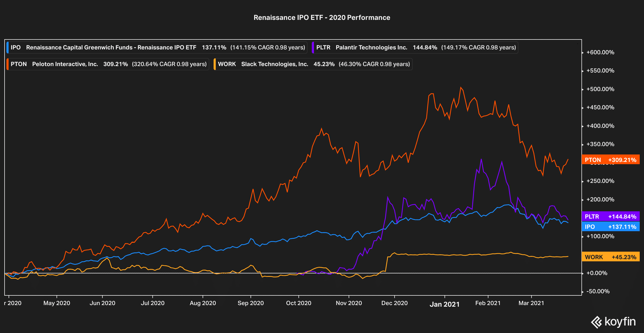Click the 46.30% CAGR text for WORK
Viewport: 644px width, 333px height.
coord(374,64)
